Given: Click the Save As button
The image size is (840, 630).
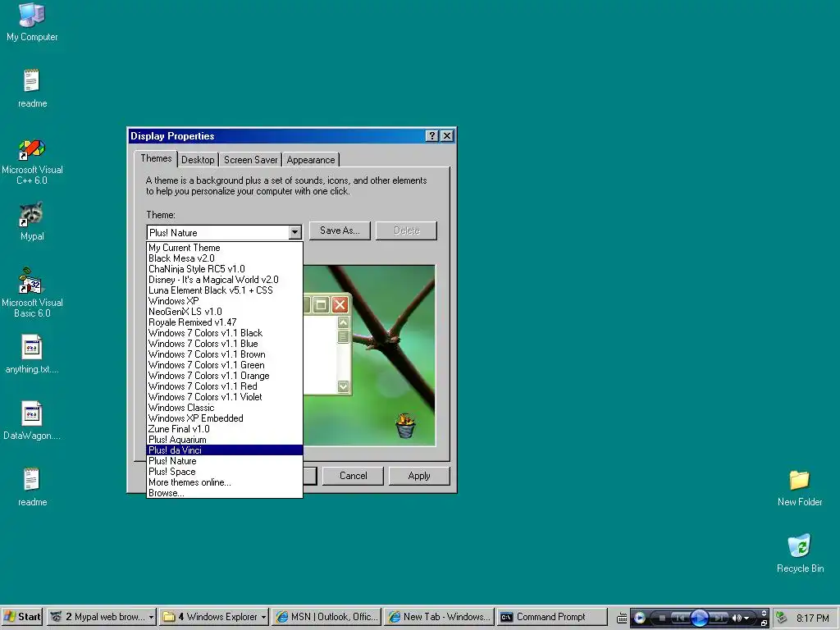Looking at the screenshot, I should tap(340, 231).
